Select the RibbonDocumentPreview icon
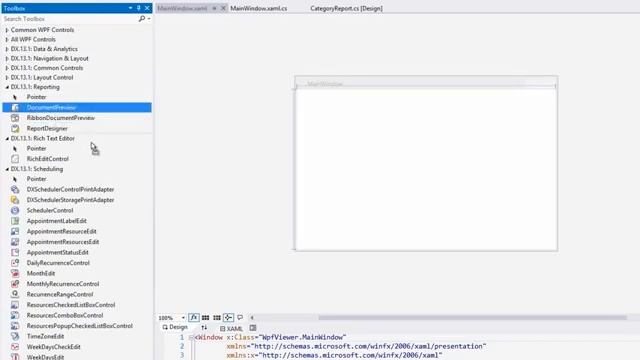This screenshot has height=360, width=640. [x=15, y=118]
